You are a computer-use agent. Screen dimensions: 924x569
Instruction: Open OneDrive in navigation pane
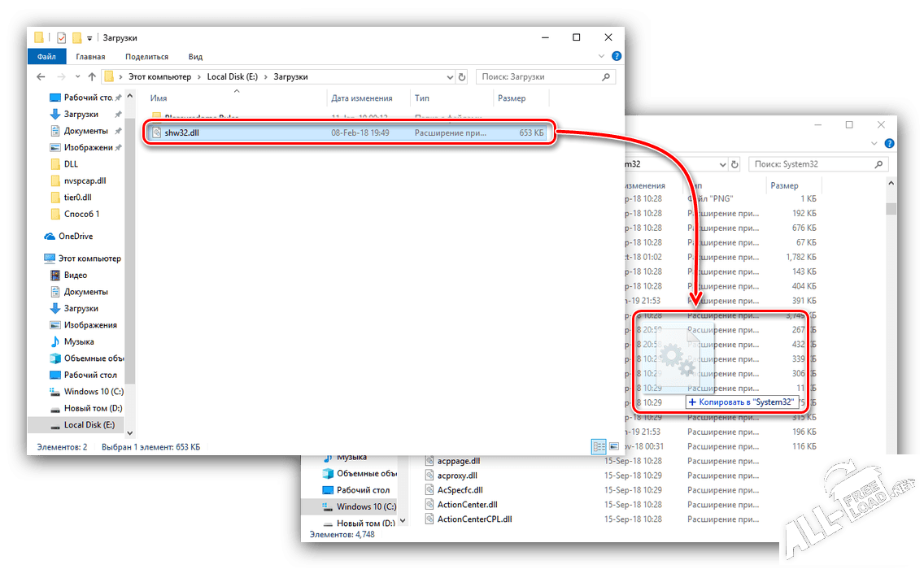pos(76,237)
